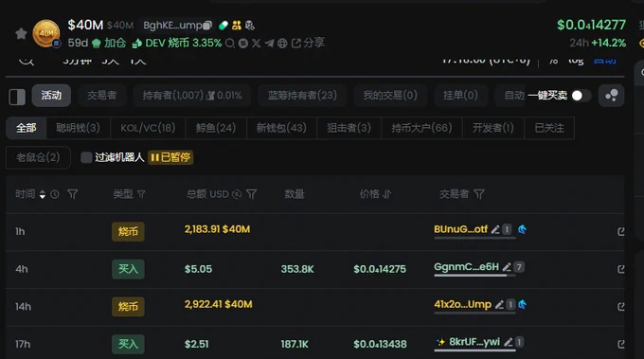Image resolution: width=644 pixels, height=359 pixels.
Task: Open the 总额 USD column filter funnel
Action: [251, 194]
